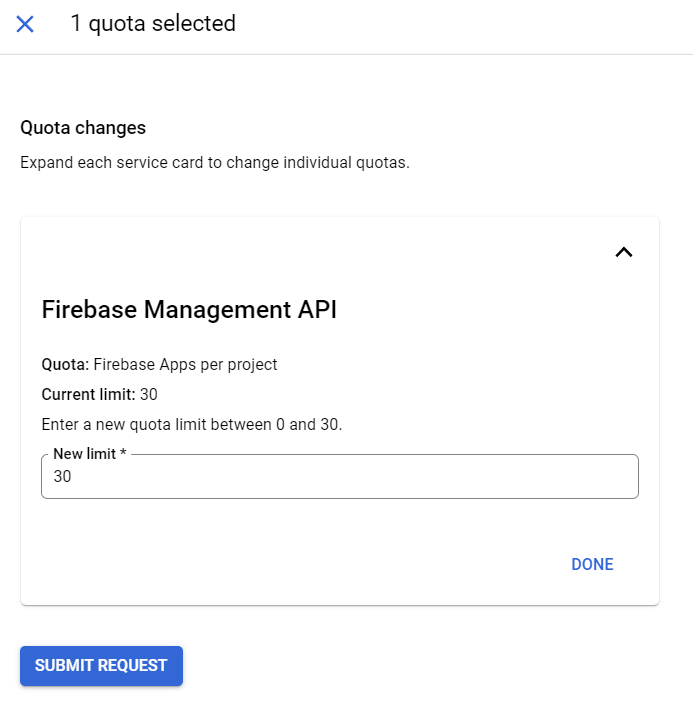The width and height of the screenshot is (693, 722).
Task: Close the quota selection panel
Action: [25, 24]
